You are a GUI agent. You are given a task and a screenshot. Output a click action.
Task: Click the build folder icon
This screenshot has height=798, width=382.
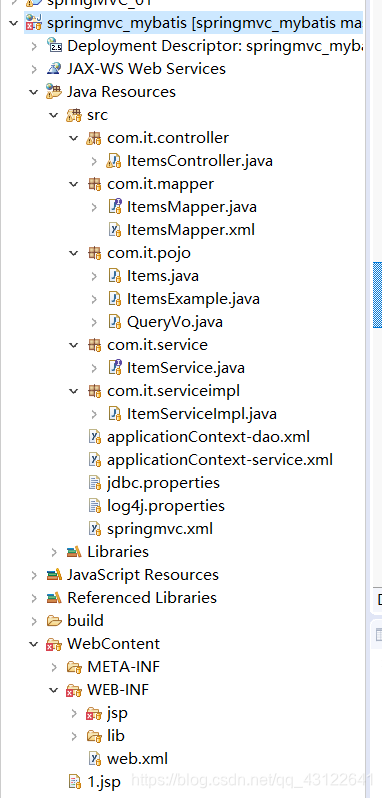(54, 620)
